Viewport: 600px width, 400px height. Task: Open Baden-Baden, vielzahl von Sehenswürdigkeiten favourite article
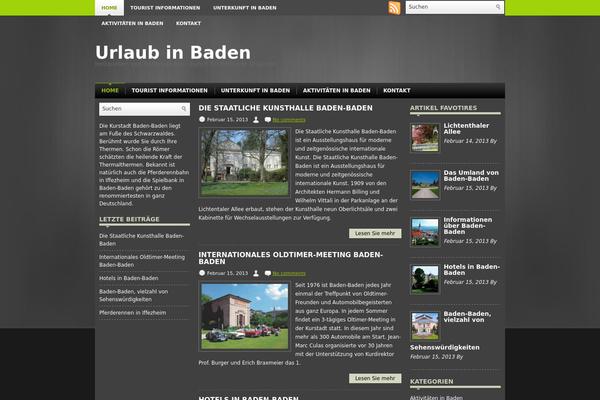pos(467,317)
